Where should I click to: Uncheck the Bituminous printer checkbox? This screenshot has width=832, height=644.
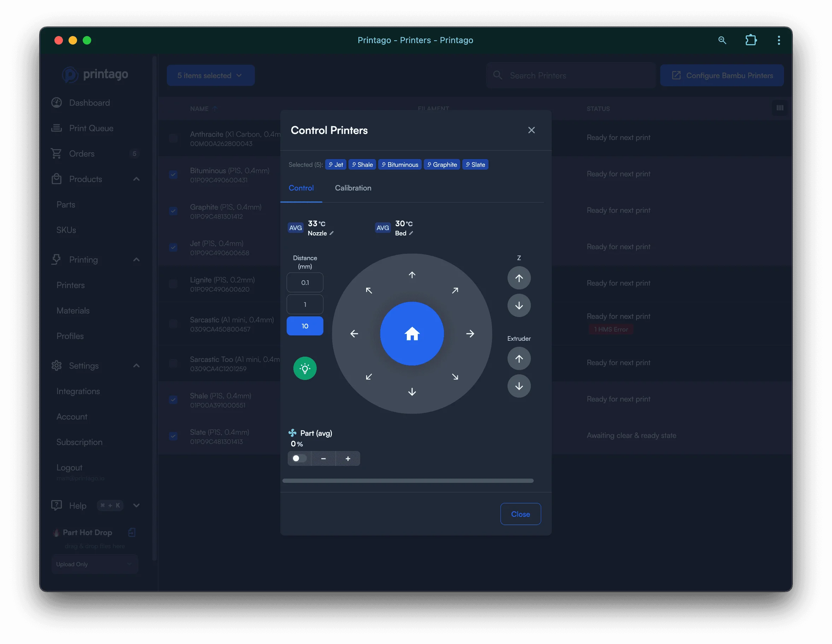point(173,175)
